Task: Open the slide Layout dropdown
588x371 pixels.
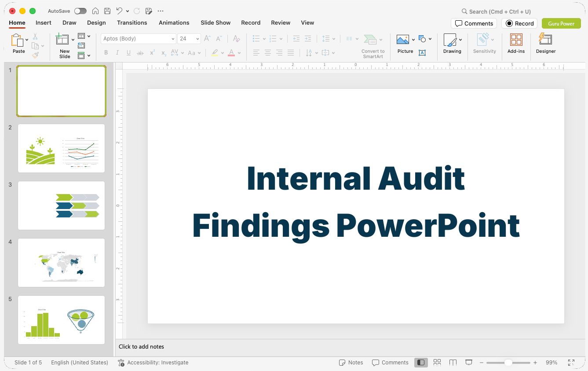Action: [84, 36]
